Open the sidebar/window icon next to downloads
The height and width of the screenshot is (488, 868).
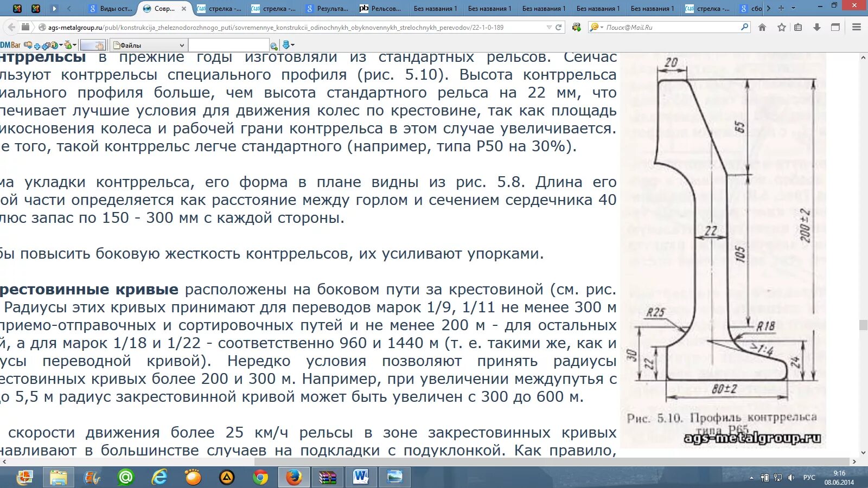tap(835, 27)
